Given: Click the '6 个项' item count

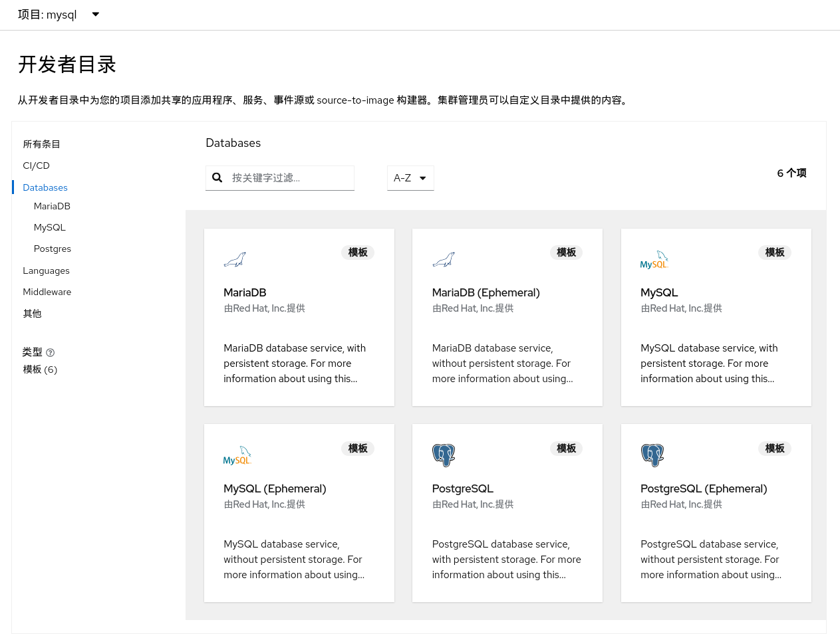Looking at the screenshot, I should click(x=791, y=173).
